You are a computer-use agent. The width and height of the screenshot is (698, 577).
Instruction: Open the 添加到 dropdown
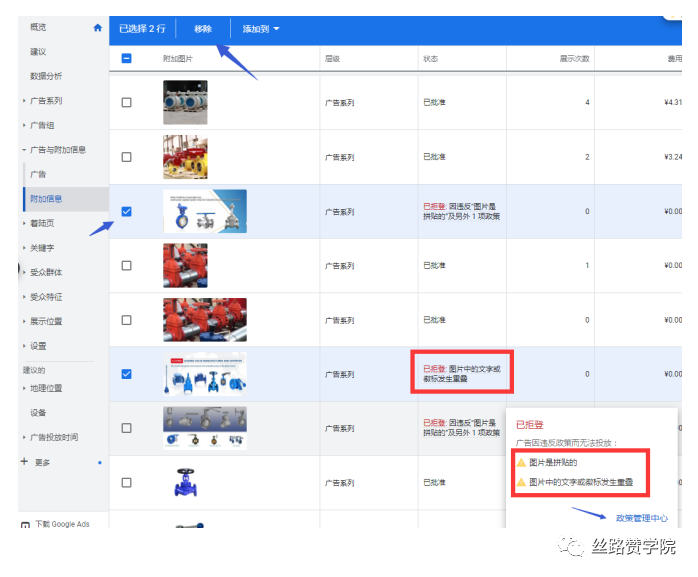261,29
